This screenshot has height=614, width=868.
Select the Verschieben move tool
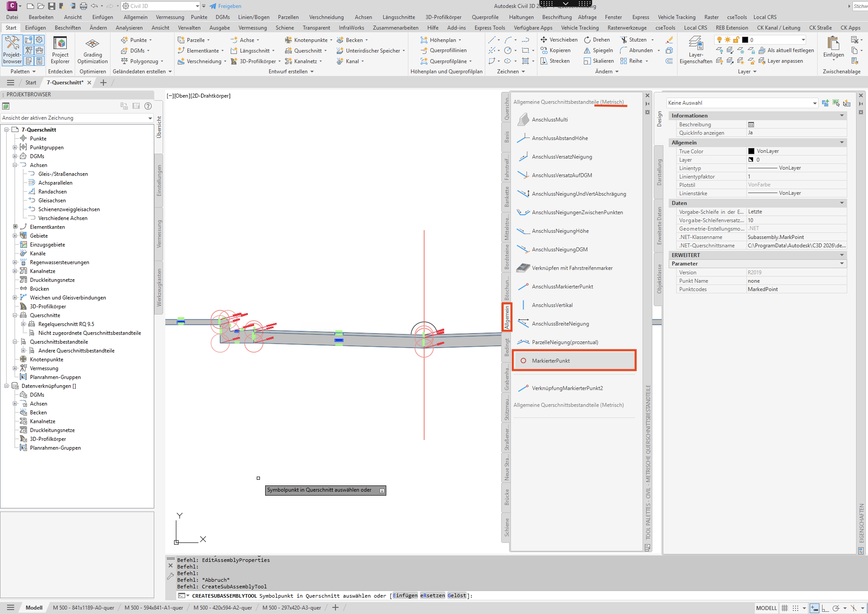559,40
